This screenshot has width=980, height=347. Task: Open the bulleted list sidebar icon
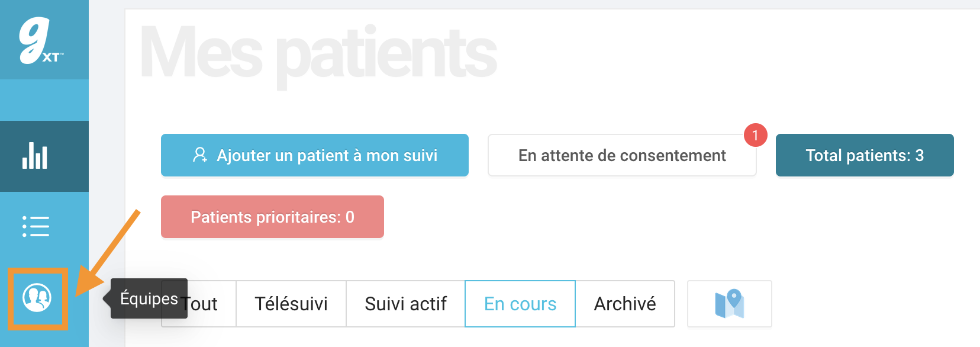[36, 226]
